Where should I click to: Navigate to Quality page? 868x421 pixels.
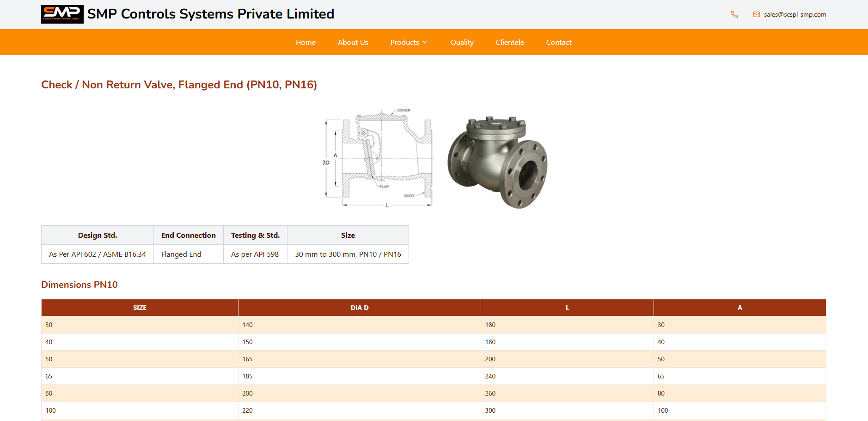(x=462, y=43)
